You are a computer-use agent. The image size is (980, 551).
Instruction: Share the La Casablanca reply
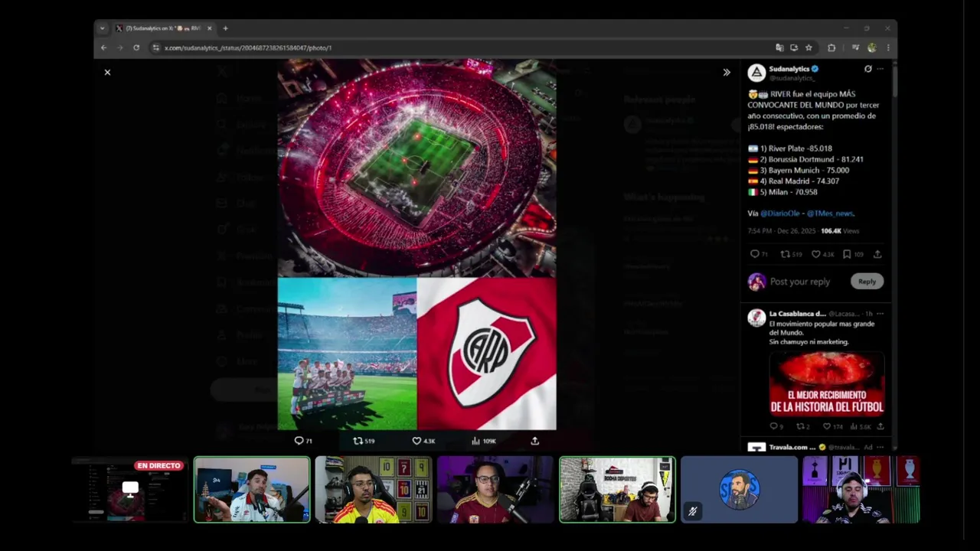[x=880, y=426]
